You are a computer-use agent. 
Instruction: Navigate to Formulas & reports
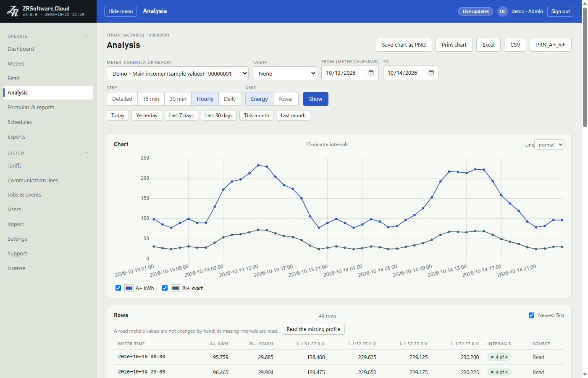click(48, 108)
